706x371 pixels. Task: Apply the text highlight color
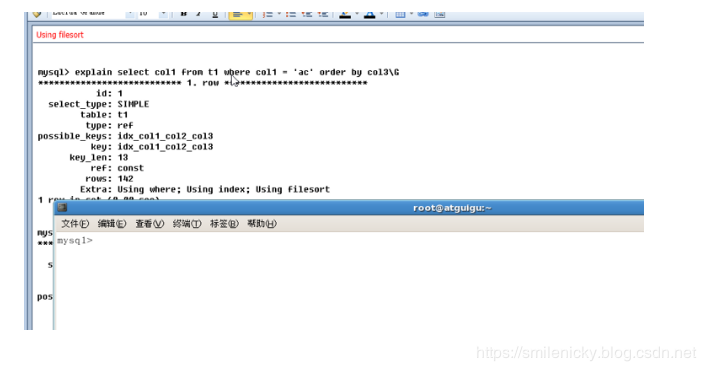click(345, 14)
